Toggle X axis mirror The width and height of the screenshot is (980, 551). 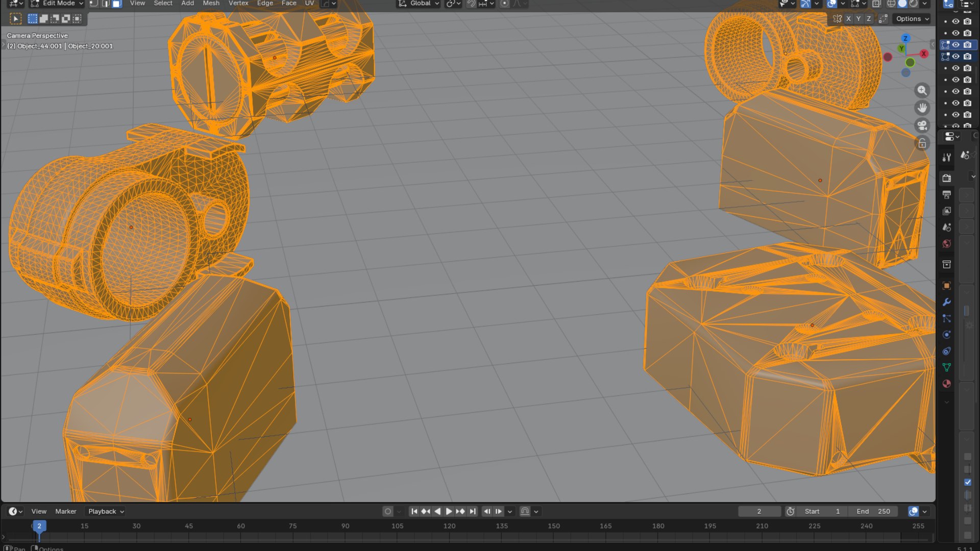click(848, 19)
